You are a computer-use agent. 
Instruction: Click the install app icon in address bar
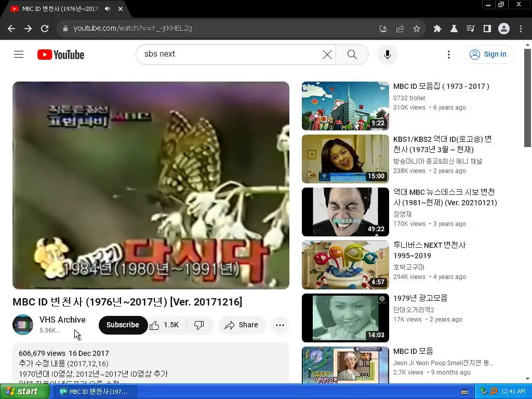click(x=383, y=29)
